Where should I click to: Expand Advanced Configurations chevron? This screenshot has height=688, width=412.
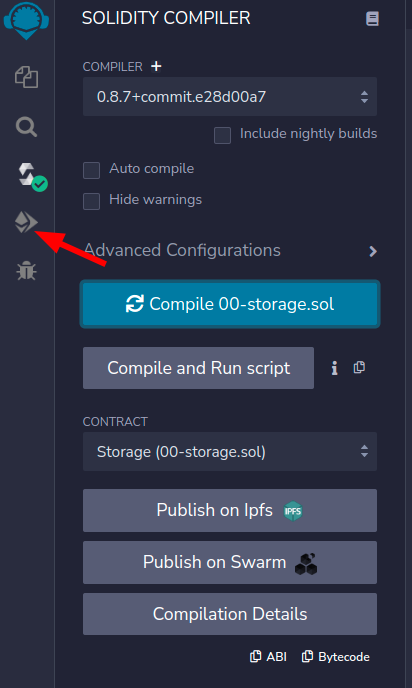click(x=373, y=251)
